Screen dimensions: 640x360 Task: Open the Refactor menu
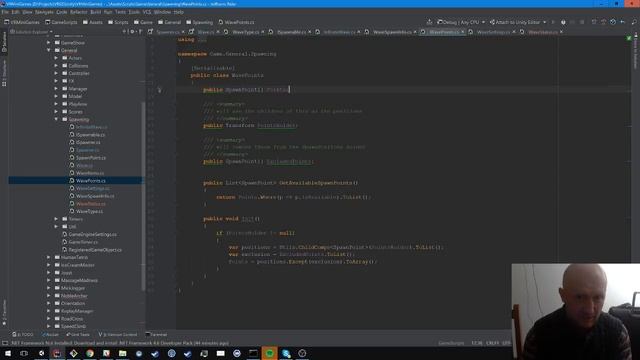pyautogui.click(x=79, y=12)
